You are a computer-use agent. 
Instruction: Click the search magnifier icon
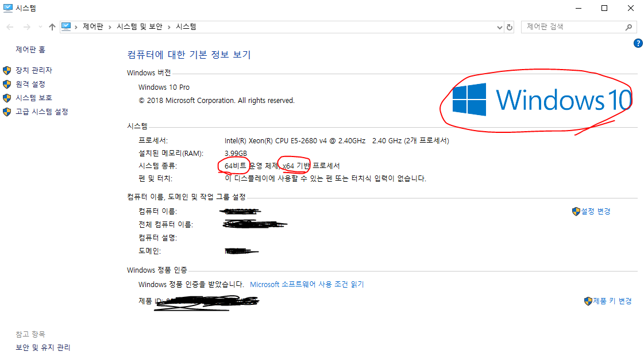[628, 27]
